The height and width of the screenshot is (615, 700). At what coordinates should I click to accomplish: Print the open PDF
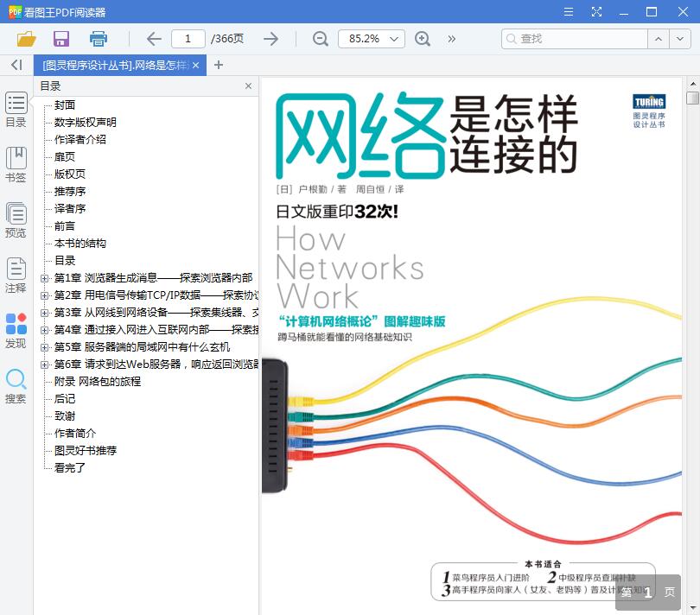[98, 39]
